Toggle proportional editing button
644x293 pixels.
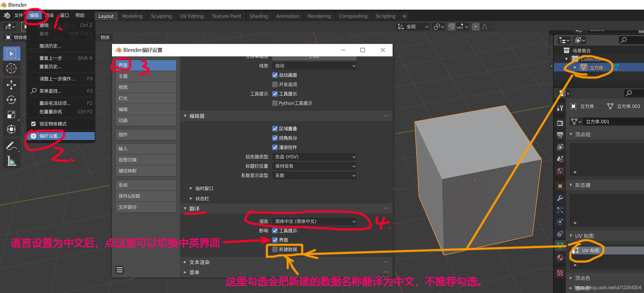[476, 27]
